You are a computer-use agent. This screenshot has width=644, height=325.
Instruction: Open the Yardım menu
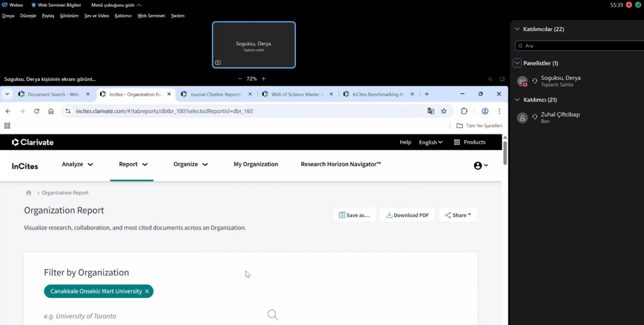point(178,16)
